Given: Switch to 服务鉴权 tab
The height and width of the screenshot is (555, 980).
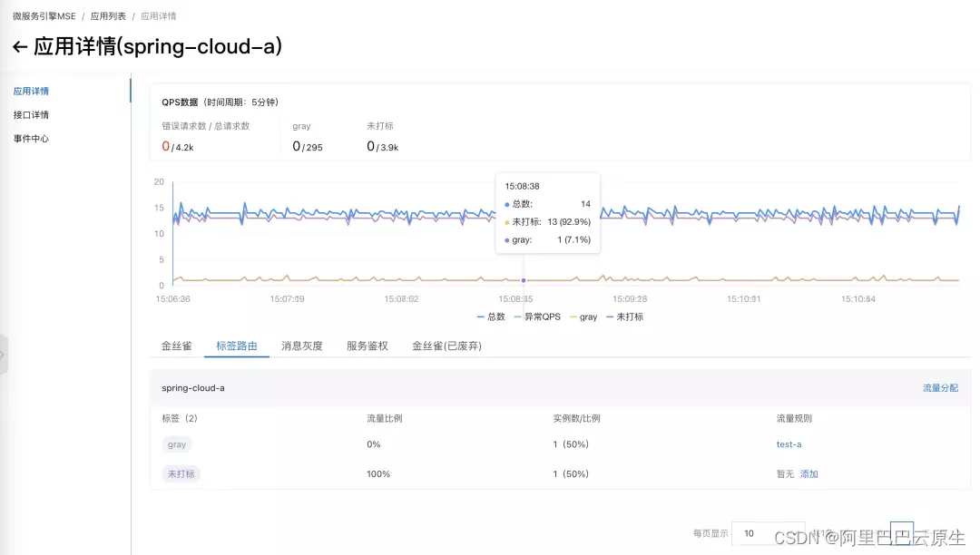Looking at the screenshot, I should (x=367, y=346).
